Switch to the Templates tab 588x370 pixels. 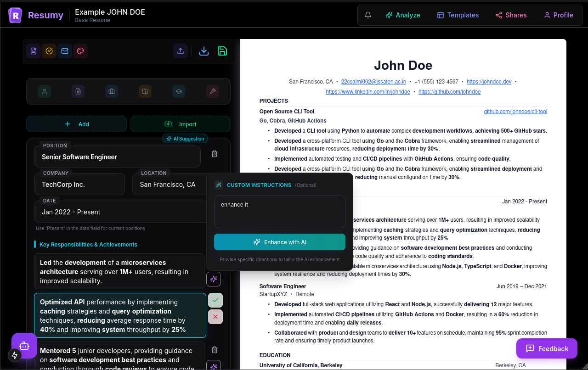coord(458,15)
